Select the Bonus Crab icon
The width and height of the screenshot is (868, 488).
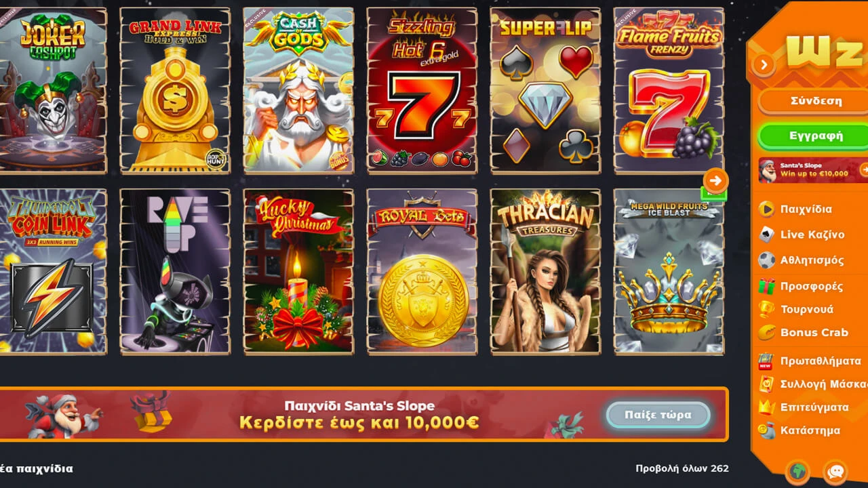click(x=766, y=333)
